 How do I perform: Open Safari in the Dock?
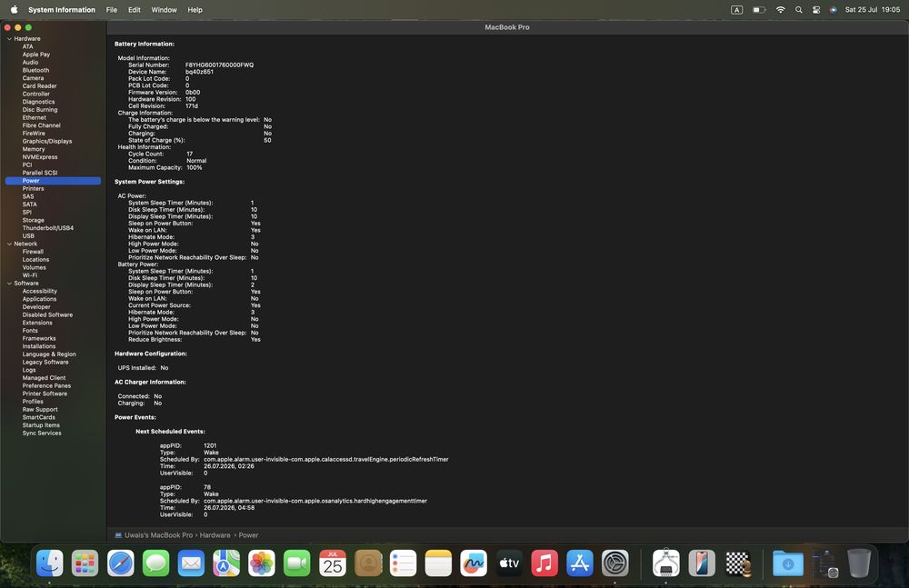121,563
